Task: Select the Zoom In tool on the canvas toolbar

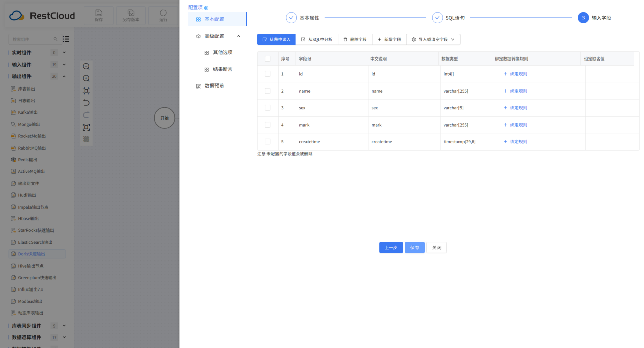Action: tap(86, 78)
